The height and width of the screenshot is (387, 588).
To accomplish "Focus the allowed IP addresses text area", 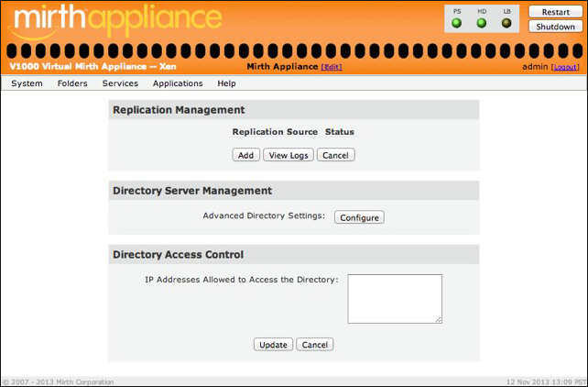I will (395, 299).
